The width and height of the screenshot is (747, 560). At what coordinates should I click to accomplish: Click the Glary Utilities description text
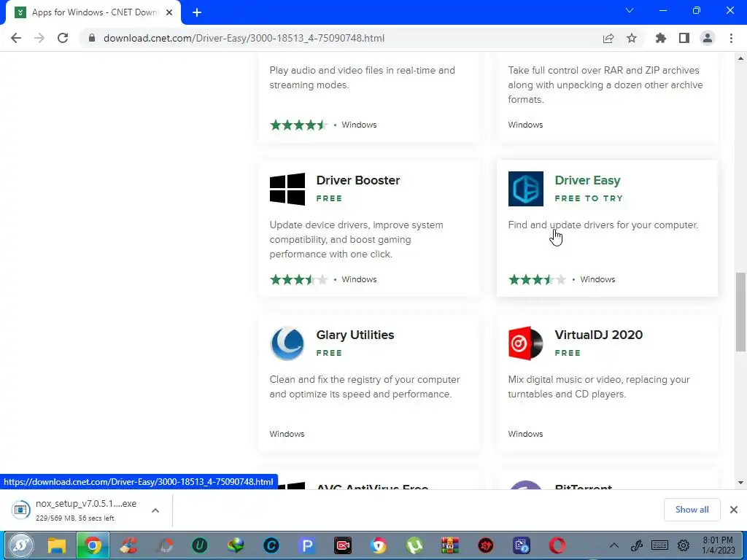coord(365,386)
